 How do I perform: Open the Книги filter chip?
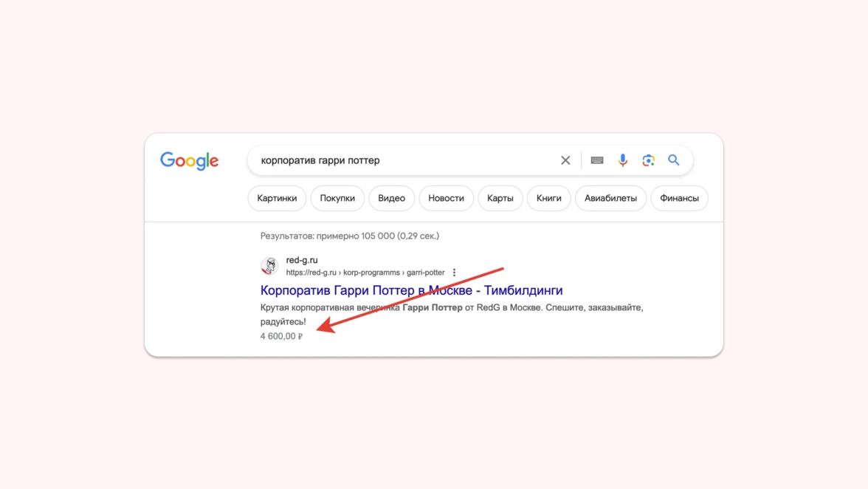(x=548, y=198)
